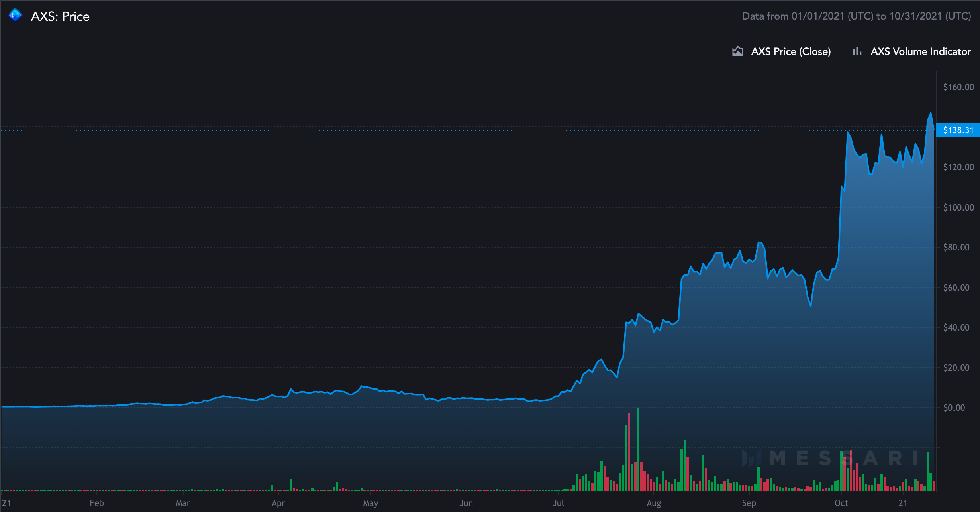Click the date range text in header
Screen dimensions: 980x512
(x=857, y=16)
